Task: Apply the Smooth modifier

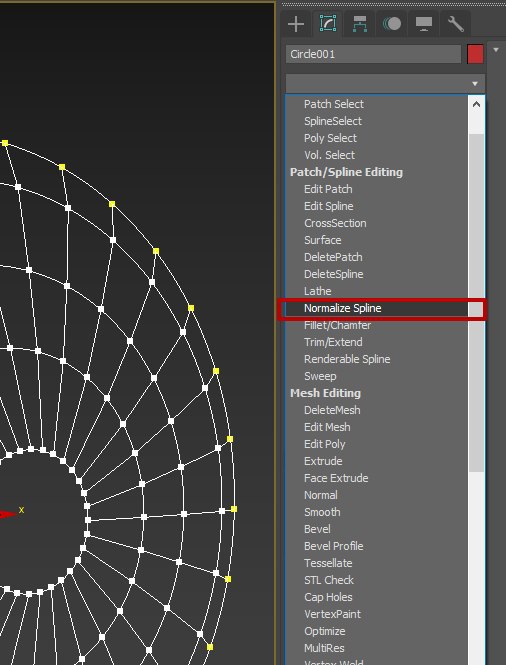Action: coord(322,511)
